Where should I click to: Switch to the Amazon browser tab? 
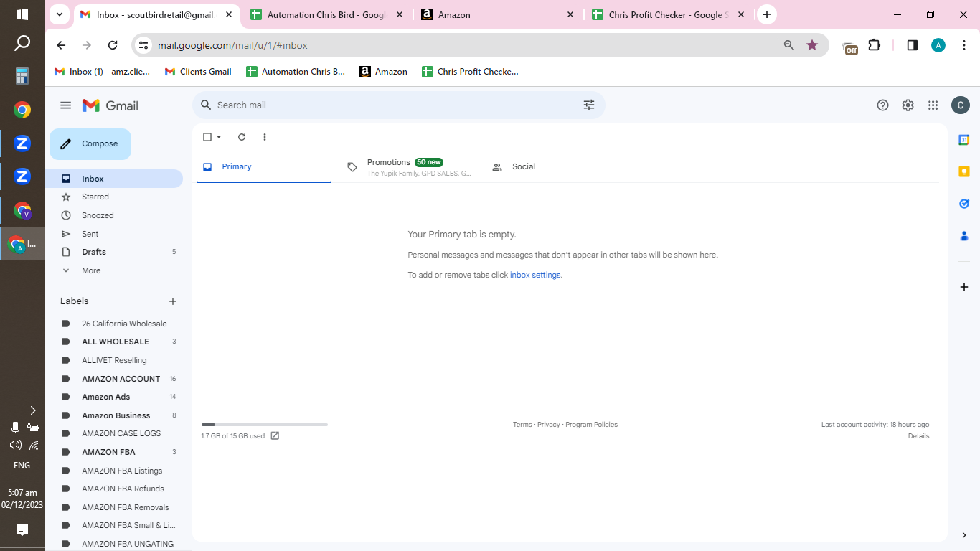point(498,14)
